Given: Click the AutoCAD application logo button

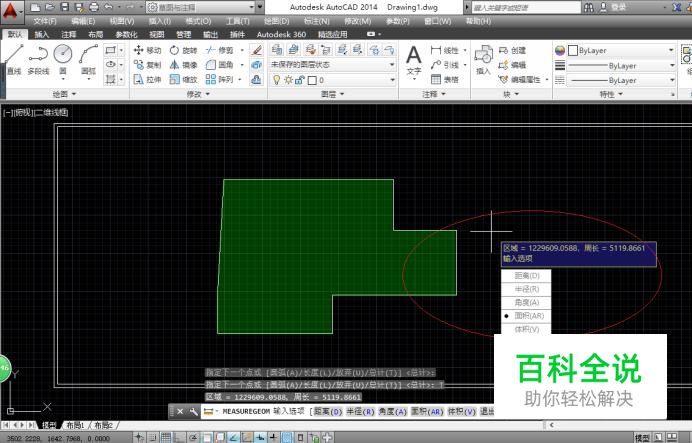Looking at the screenshot, I should [10, 10].
